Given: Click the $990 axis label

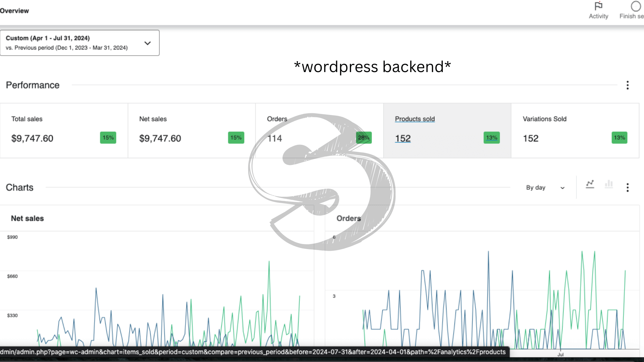Looking at the screenshot, I should [x=12, y=237].
